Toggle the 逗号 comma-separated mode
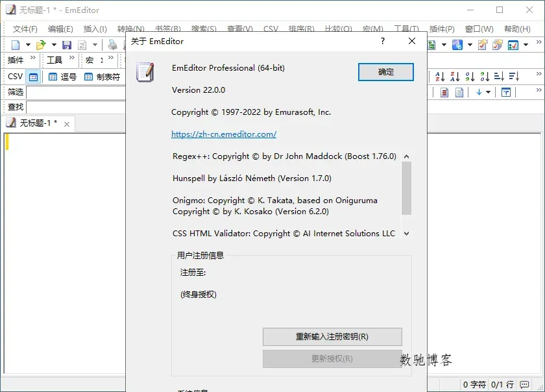 click(x=62, y=77)
